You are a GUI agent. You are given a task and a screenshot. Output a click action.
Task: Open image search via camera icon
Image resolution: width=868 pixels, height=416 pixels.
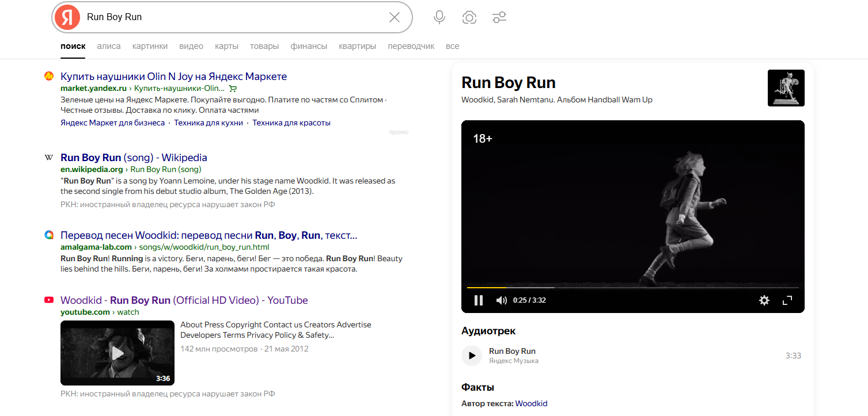(469, 17)
